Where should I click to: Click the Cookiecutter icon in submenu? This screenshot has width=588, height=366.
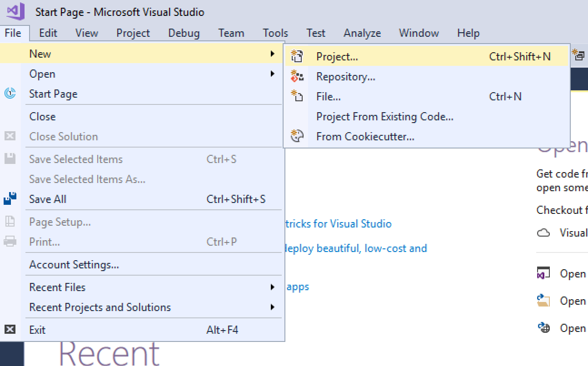point(297,136)
